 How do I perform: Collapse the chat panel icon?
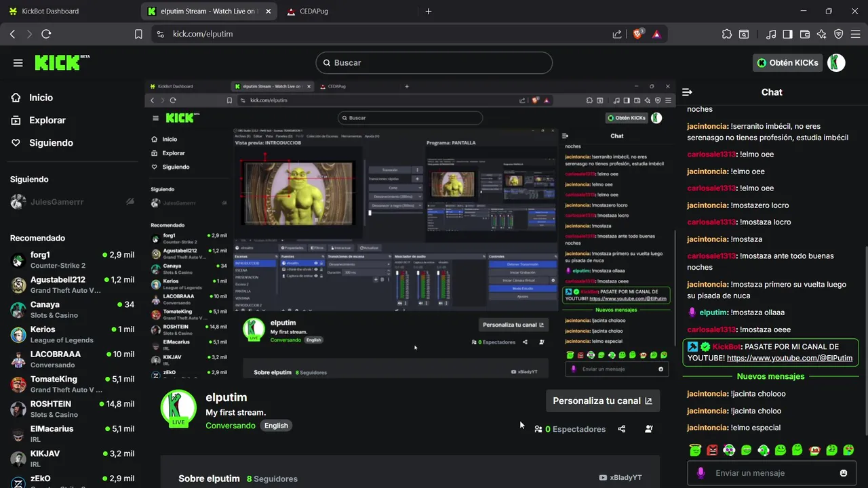coord(687,92)
